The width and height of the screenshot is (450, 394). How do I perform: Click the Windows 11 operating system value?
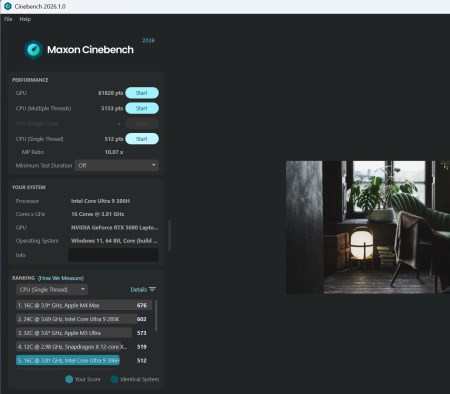[114, 241]
